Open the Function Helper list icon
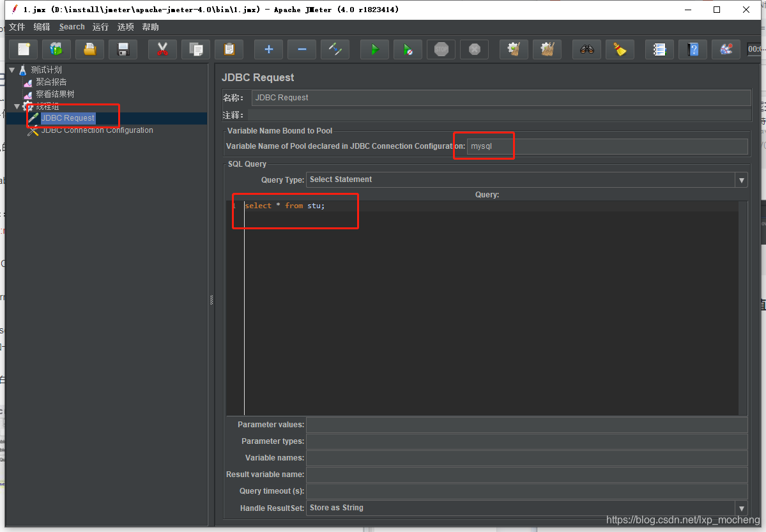The height and width of the screenshot is (532, 766). (659, 49)
